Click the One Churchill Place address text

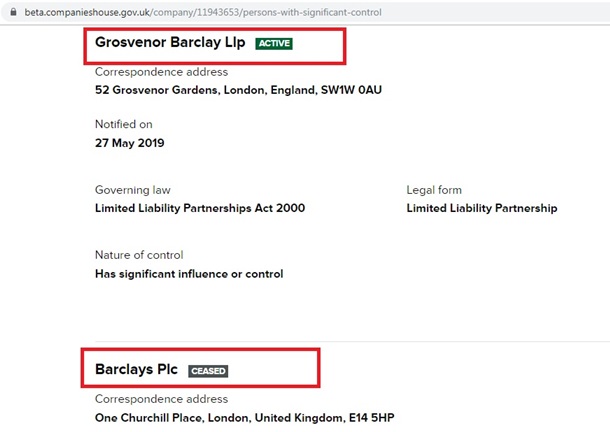[250, 417]
